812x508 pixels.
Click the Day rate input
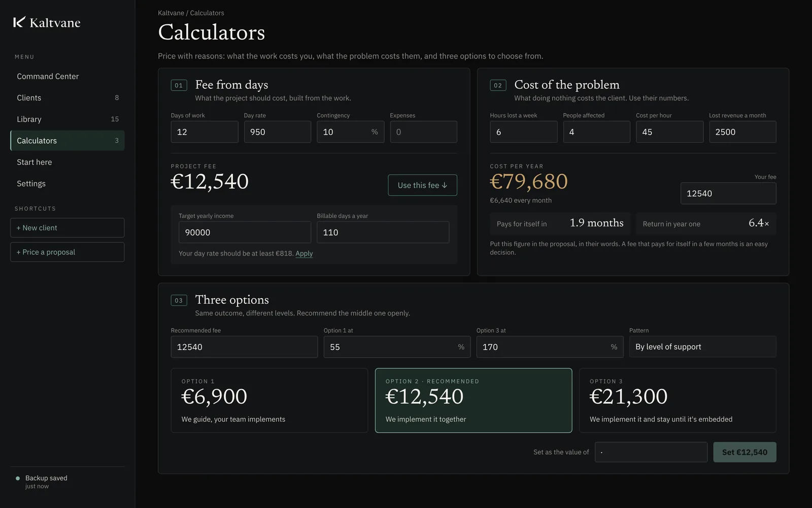278,132
